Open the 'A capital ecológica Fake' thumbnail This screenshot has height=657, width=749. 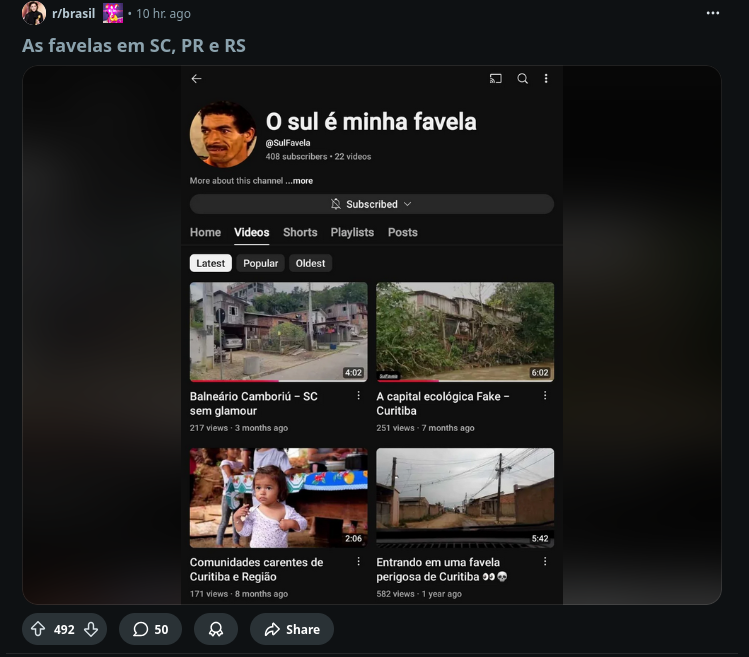click(x=465, y=331)
